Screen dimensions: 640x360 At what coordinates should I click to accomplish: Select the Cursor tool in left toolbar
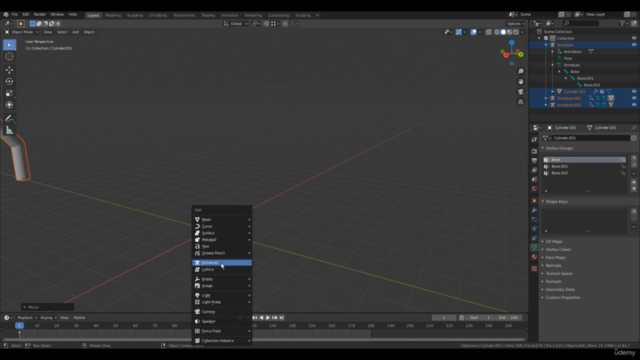[x=9, y=56]
